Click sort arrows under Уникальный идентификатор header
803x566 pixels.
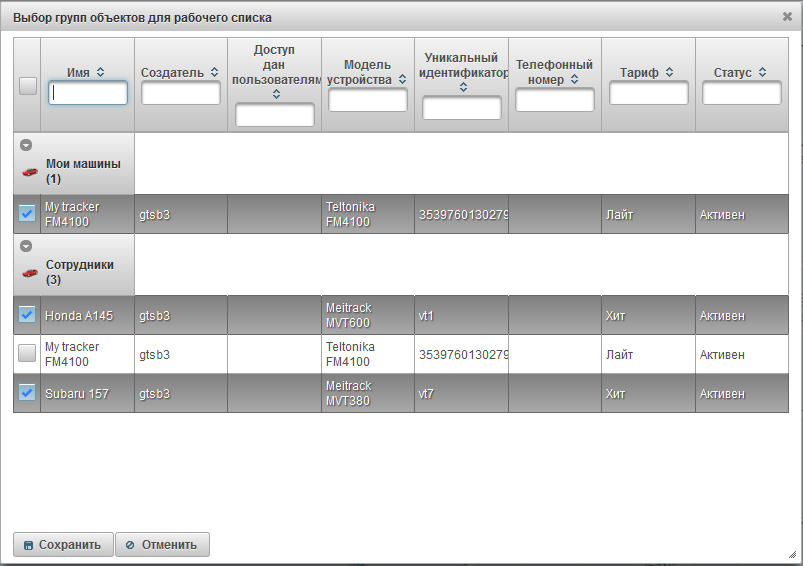[x=463, y=87]
